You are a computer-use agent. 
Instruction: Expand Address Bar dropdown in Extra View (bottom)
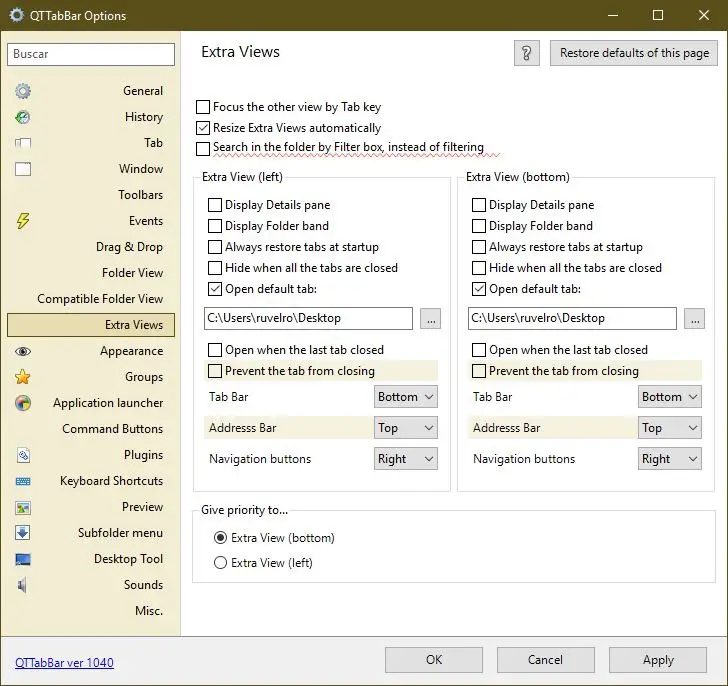670,428
